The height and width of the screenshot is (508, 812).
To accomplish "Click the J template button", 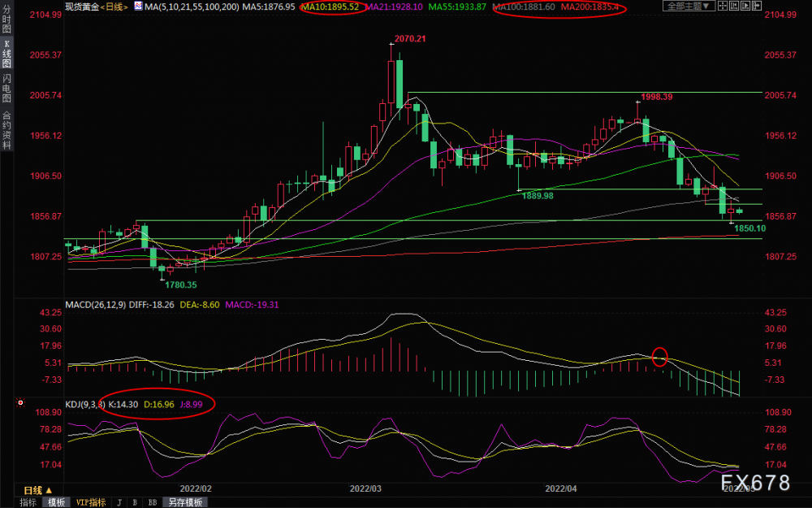I will (x=119, y=502).
